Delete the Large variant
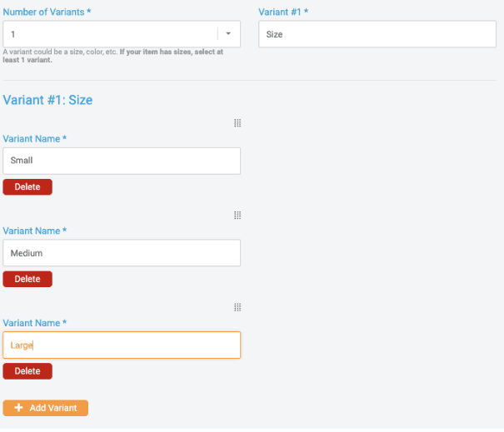Image resolution: width=504 pixels, height=432 pixels. (x=27, y=371)
